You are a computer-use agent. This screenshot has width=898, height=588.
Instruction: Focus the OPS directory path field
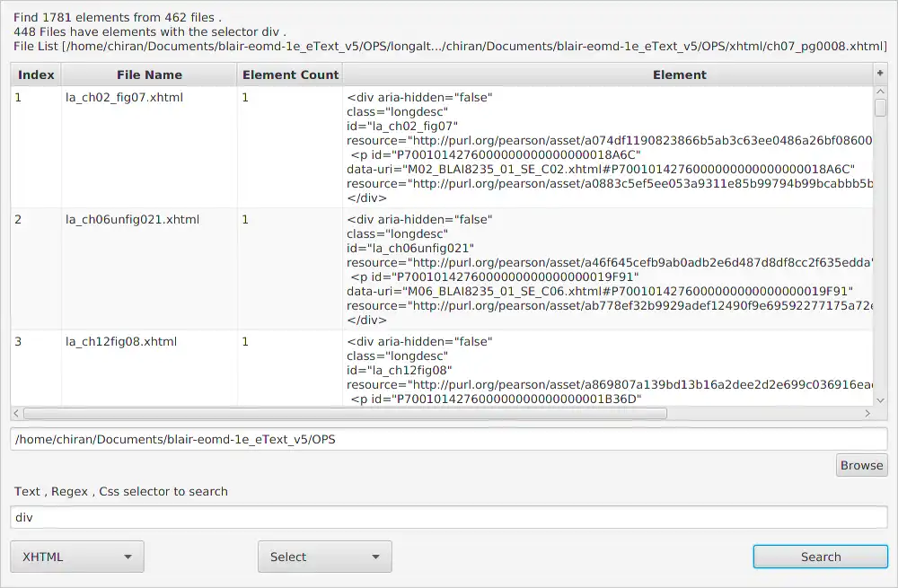(x=448, y=440)
